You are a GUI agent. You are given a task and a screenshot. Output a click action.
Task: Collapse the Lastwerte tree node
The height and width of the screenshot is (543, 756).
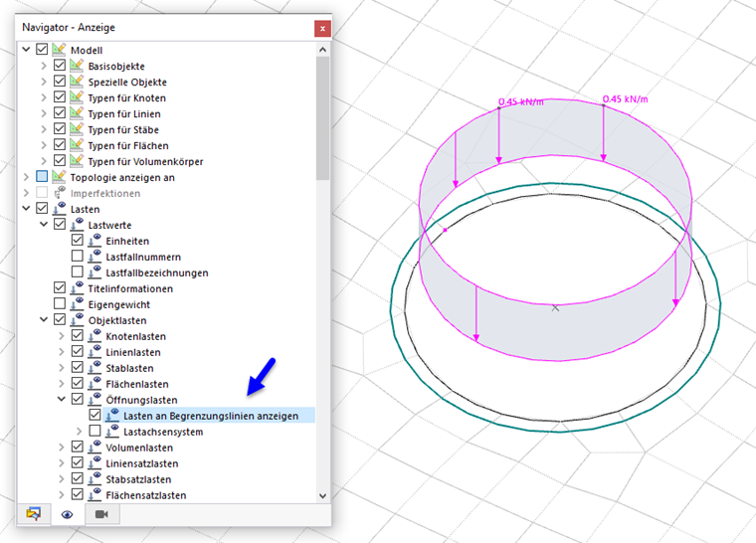pos(44,224)
